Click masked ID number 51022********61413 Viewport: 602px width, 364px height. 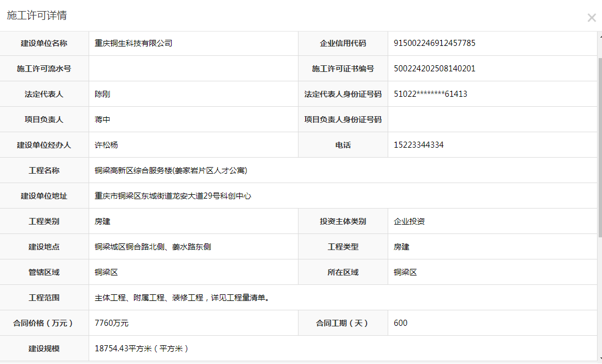(430, 94)
